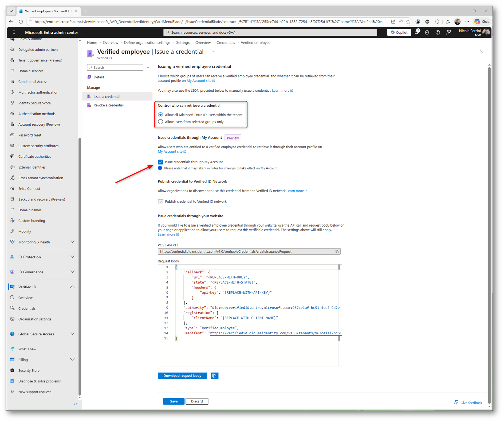This screenshot has width=504, height=422.
Task: Open the help question mark
Action: click(438, 32)
